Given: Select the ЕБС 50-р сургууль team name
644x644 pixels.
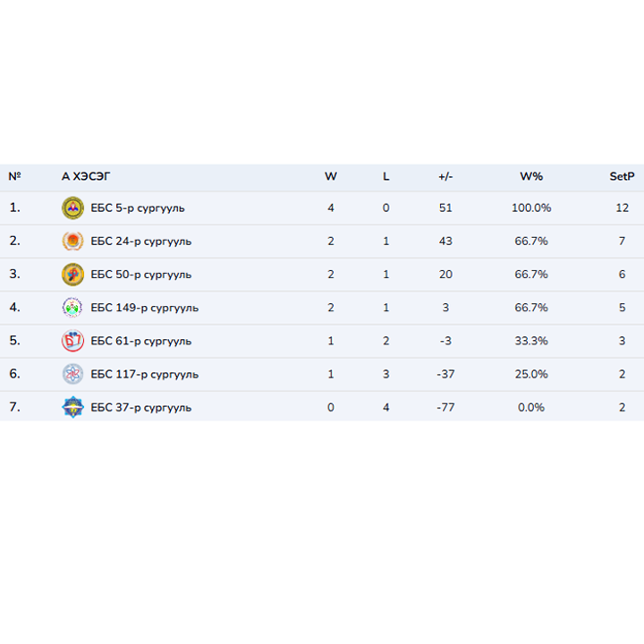Looking at the screenshot, I should pyautogui.click(x=140, y=275).
